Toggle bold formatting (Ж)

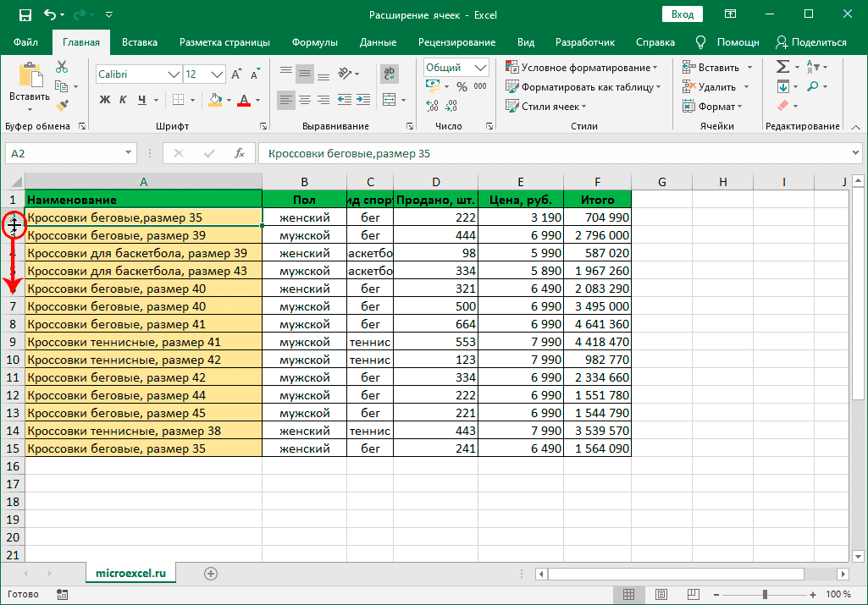click(x=105, y=100)
